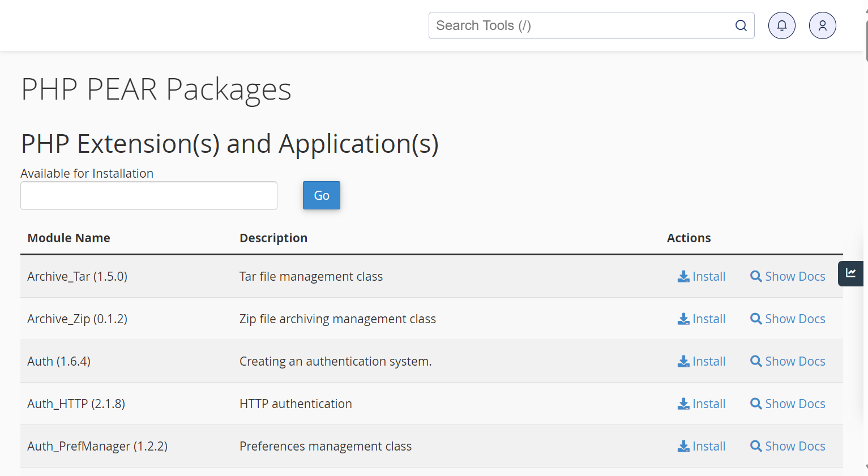Click the notifications bell icon

tap(781, 25)
